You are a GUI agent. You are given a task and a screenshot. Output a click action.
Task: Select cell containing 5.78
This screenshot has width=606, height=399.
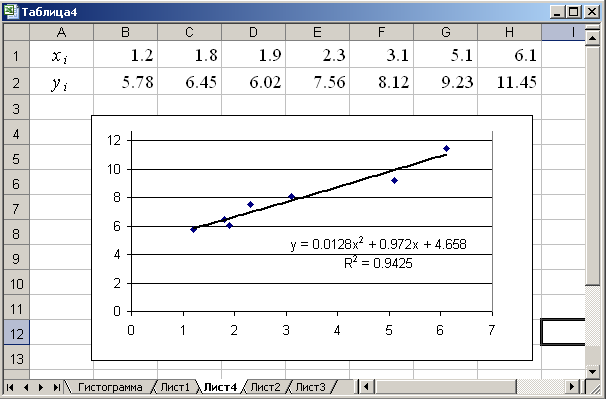(125, 82)
